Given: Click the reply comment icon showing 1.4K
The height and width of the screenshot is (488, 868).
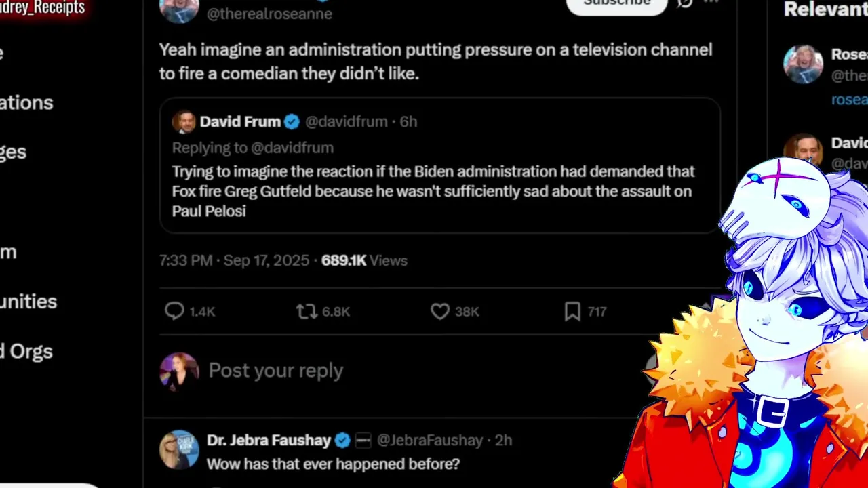Looking at the screenshot, I should pos(174,311).
